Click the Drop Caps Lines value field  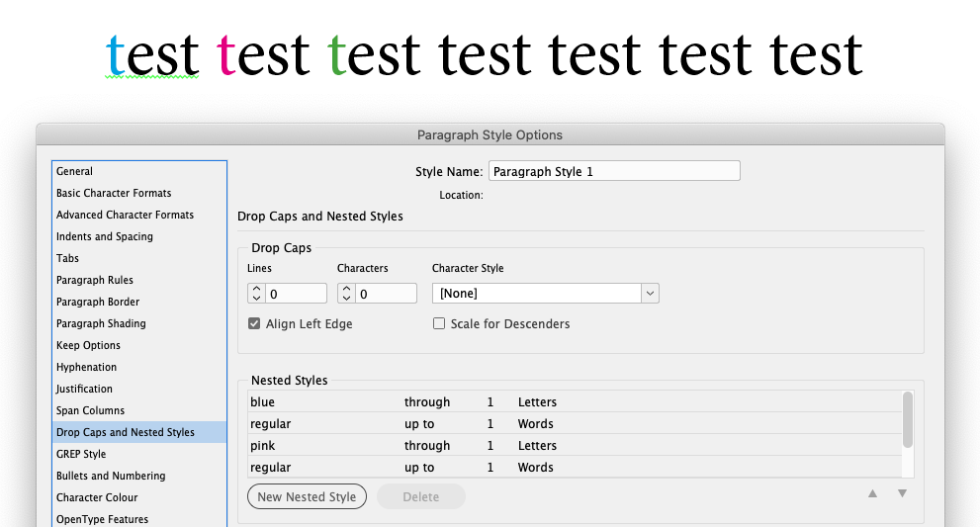click(x=297, y=294)
